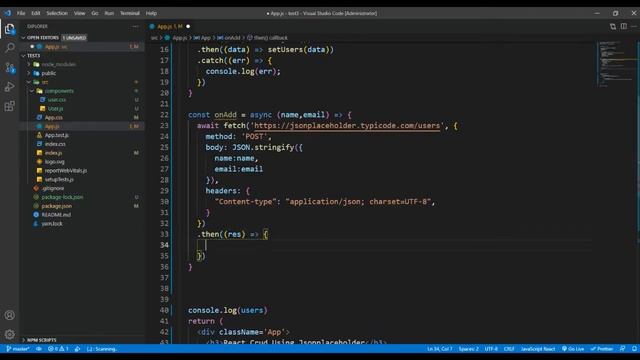Click the UTF-8 encoding selector
The image size is (640, 360).
point(491,349)
